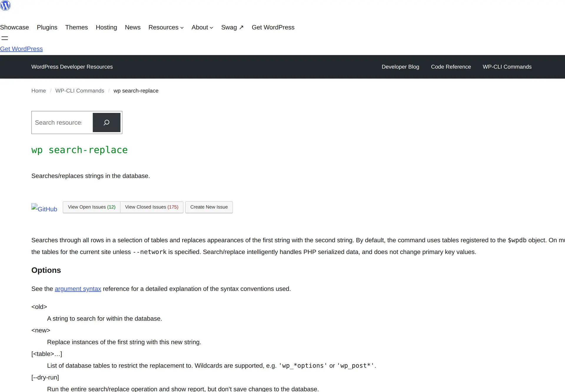Go to the Plugins page

tap(47, 27)
